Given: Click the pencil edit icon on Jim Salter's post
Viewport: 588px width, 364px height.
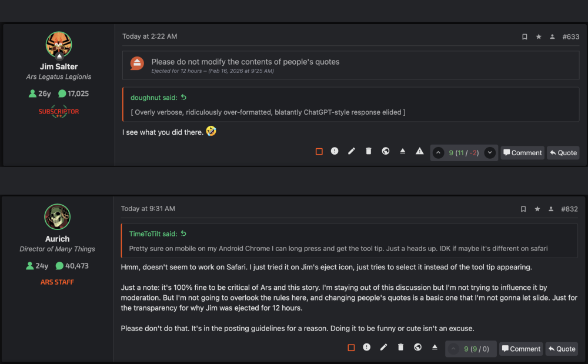Looking at the screenshot, I should coord(352,151).
